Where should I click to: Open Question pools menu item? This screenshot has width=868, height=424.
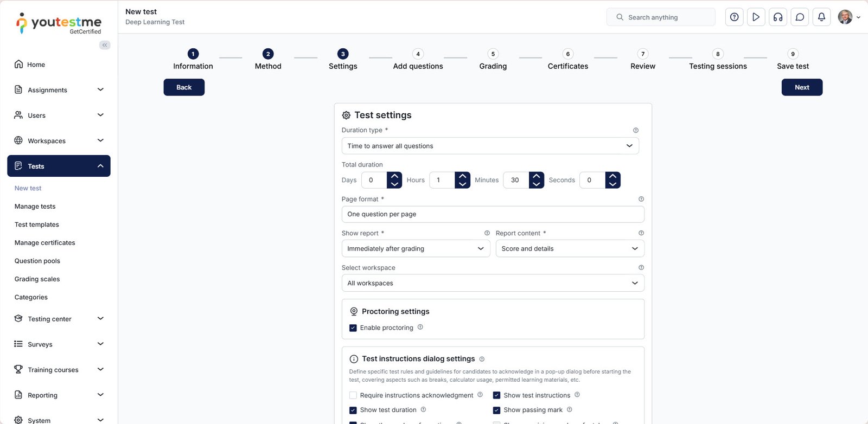37,261
